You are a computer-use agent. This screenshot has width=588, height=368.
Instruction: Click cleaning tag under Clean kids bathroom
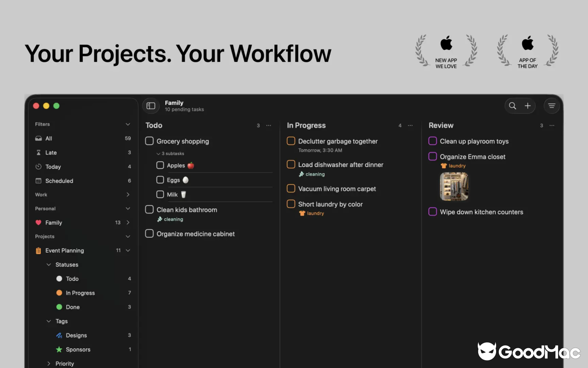[170, 219]
